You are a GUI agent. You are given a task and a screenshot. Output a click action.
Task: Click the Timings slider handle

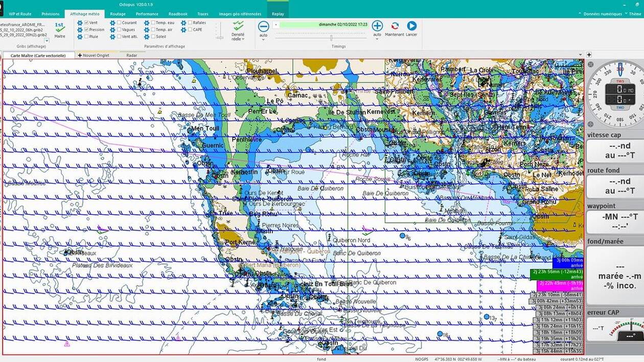[331, 38]
